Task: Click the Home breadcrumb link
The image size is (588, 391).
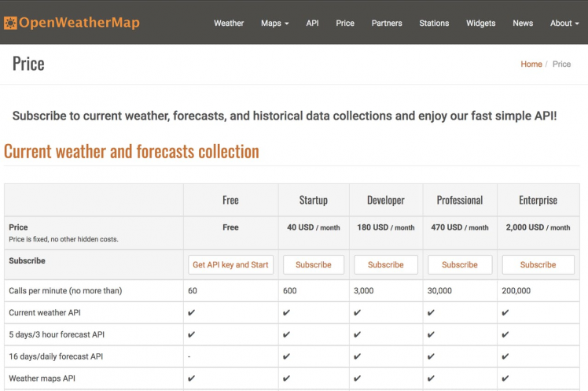Action: pyautogui.click(x=531, y=65)
